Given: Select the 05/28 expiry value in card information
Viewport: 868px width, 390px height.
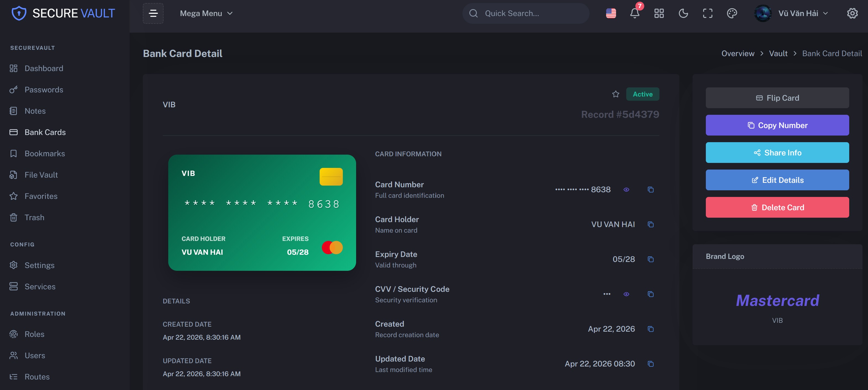Looking at the screenshot, I should 623,259.
